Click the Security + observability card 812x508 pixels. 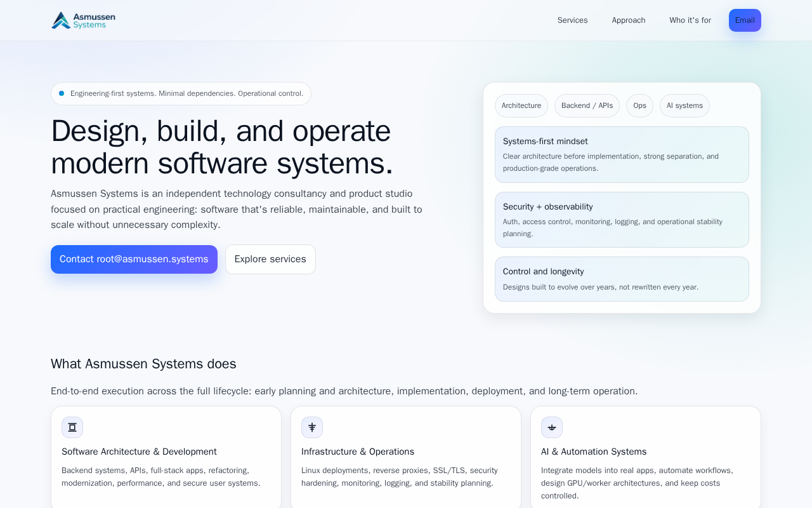pyautogui.click(x=622, y=220)
